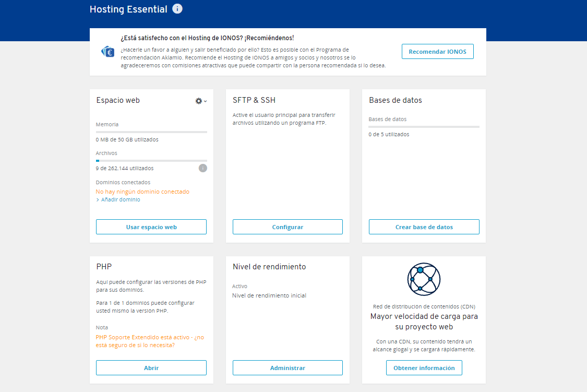Click the Memoria usage progress bar
This screenshot has height=392, width=587.
click(151, 132)
